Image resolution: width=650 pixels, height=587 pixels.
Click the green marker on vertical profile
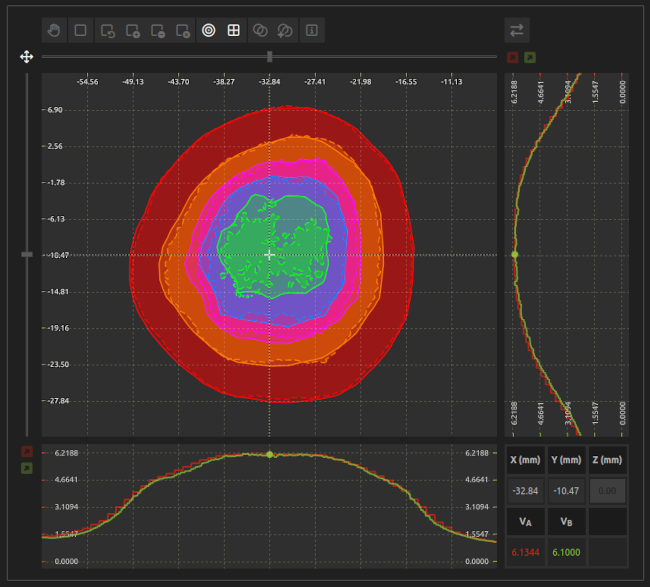[x=515, y=255]
